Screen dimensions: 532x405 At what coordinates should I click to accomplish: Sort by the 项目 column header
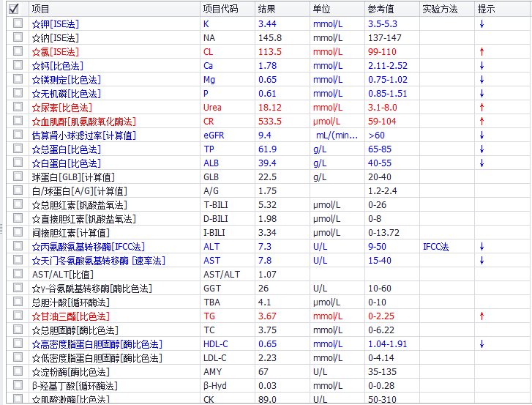click(41, 10)
